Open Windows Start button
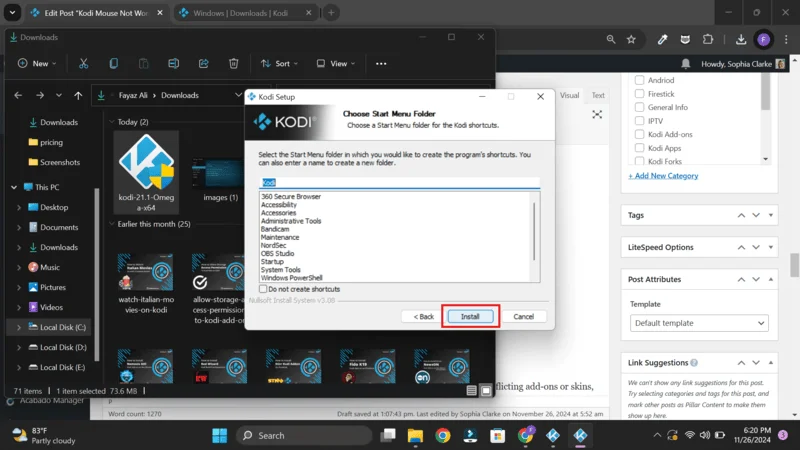Viewport: 800px width, 450px height. pyautogui.click(x=220, y=436)
